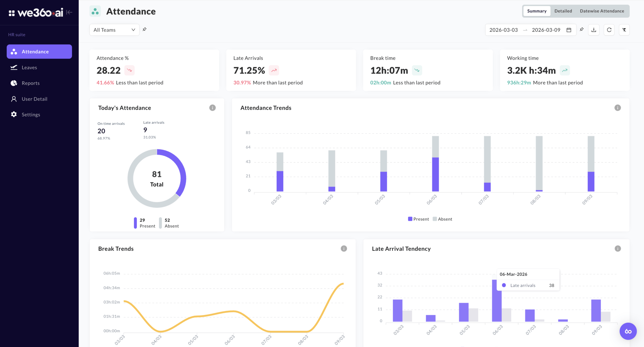Click the 06/03 bar in Attendance Trends
644x347 pixels.
435,164
